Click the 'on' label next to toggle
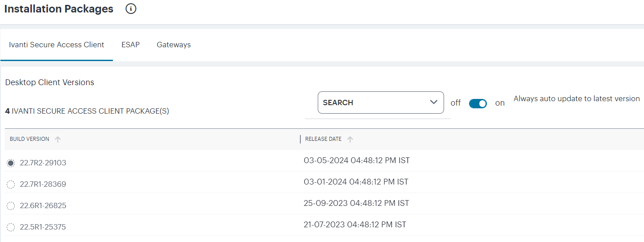This screenshot has width=644, height=242. coord(500,103)
